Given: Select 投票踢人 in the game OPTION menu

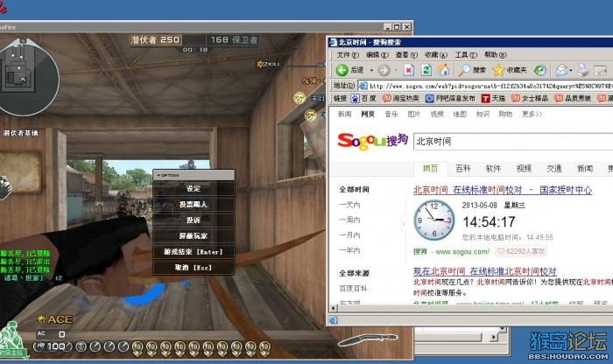Looking at the screenshot, I should pyautogui.click(x=194, y=204).
